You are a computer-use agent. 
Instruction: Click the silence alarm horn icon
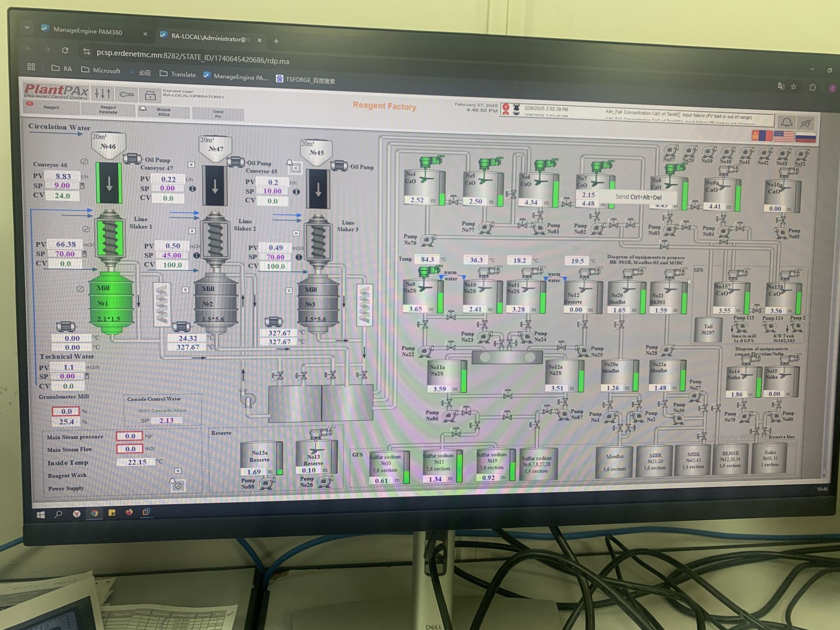(806, 123)
